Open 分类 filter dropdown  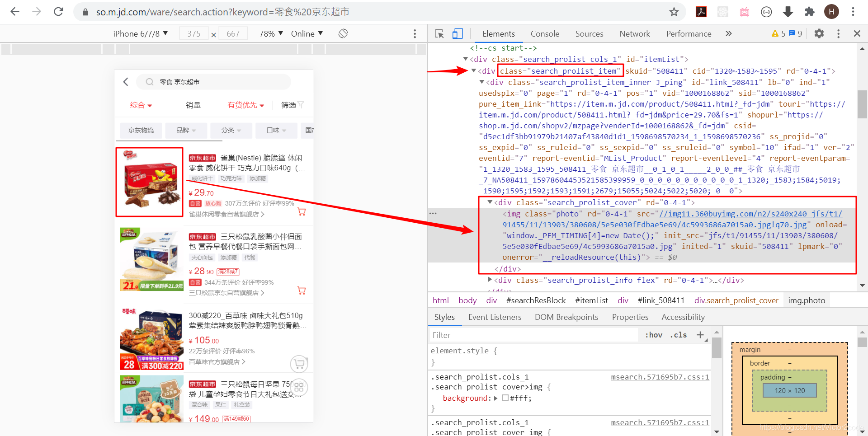(x=231, y=130)
